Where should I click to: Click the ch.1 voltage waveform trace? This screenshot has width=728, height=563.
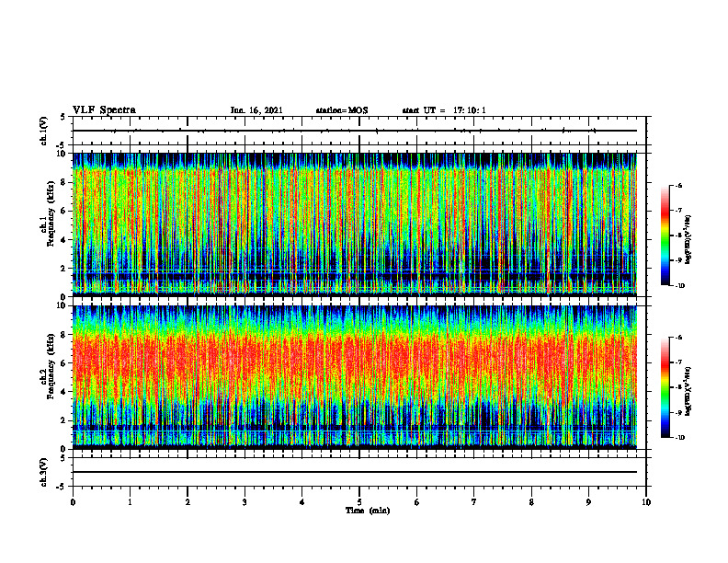click(x=355, y=131)
